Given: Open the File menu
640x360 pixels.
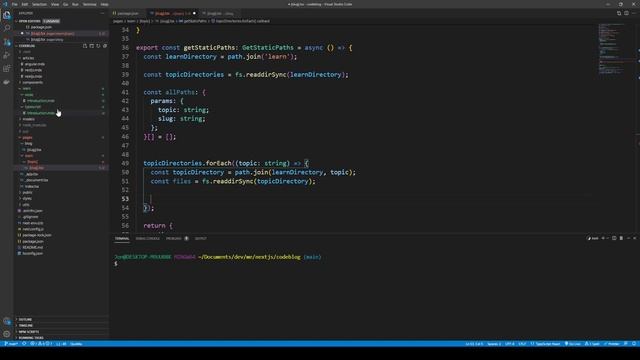Looking at the screenshot, I should [x=15, y=4].
